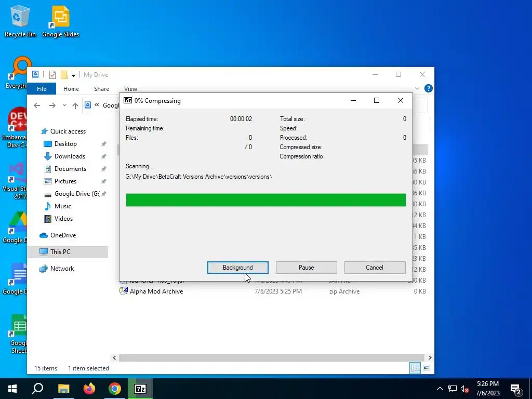Open Recycle Bin desktop icon
Image resolution: width=532 pixels, height=399 pixels.
(20, 21)
